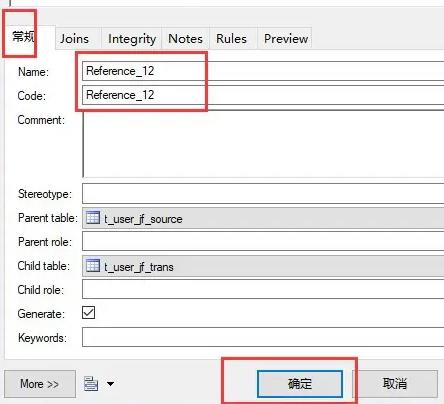Click the 取消 cancel button
The image size is (444, 404).
[x=395, y=384]
